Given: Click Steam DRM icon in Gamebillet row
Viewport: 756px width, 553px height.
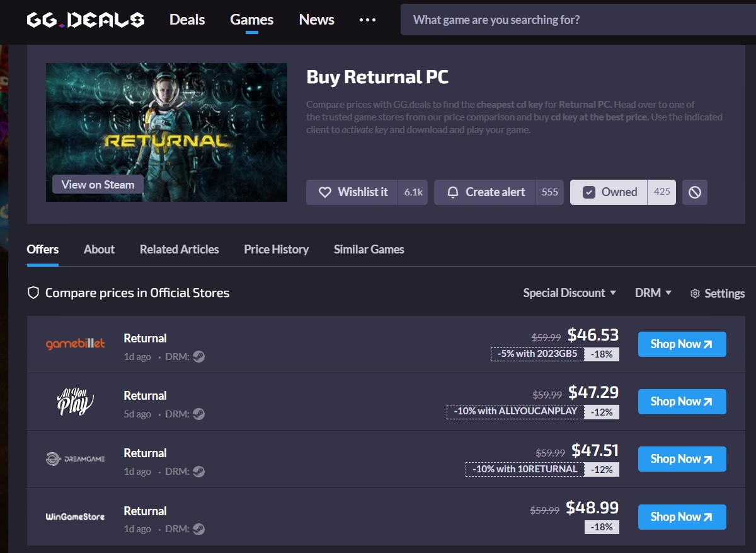Looking at the screenshot, I should (198, 357).
